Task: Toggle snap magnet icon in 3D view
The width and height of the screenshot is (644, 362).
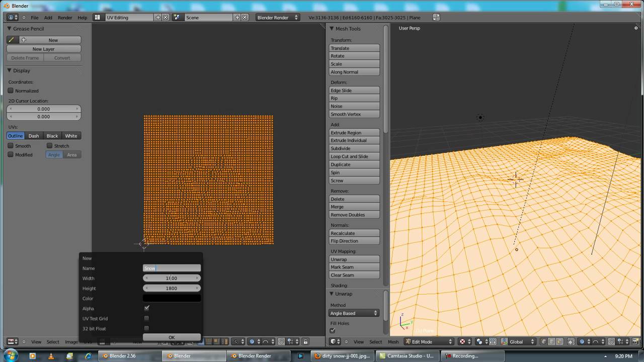Action: point(611,341)
